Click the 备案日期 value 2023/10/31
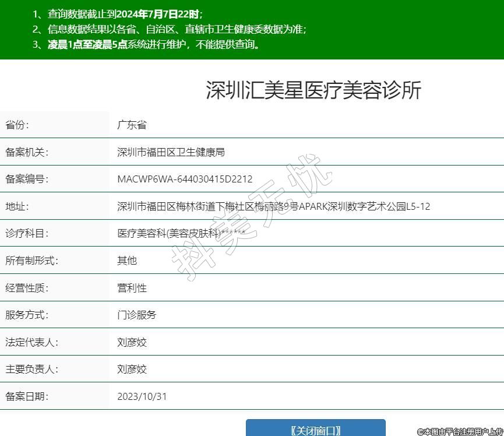504x436 pixels. 142,396
